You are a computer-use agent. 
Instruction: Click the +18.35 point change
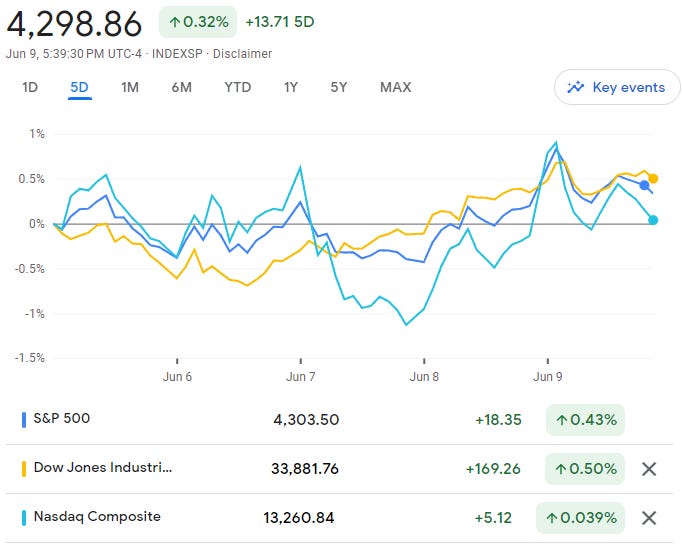click(498, 420)
